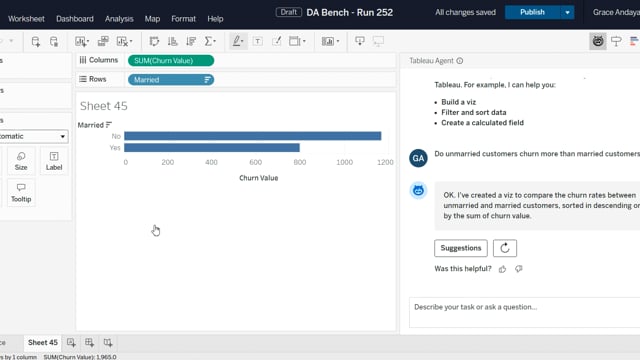This screenshot has height=360, width=640.
Task: Open the Worksheet menu
Action: click(26, 19)
